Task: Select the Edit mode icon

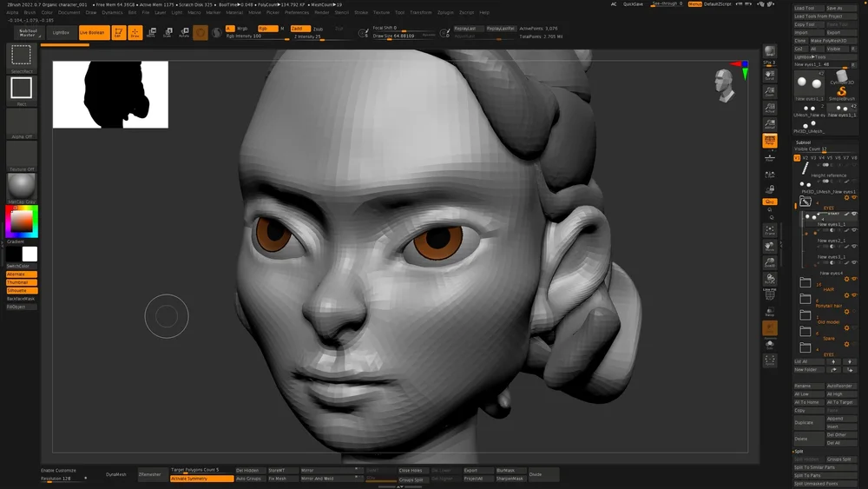Action: pyautogui.click(x=118, y=33)
